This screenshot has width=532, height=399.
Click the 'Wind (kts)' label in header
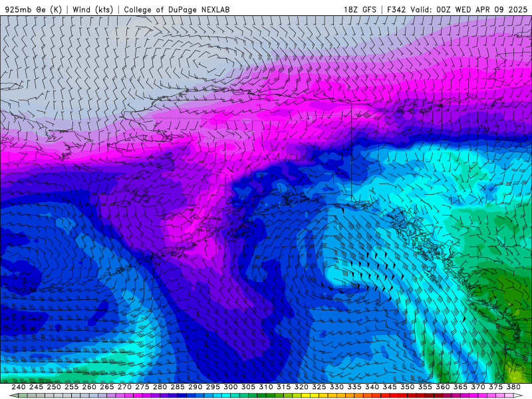[92, 9]
